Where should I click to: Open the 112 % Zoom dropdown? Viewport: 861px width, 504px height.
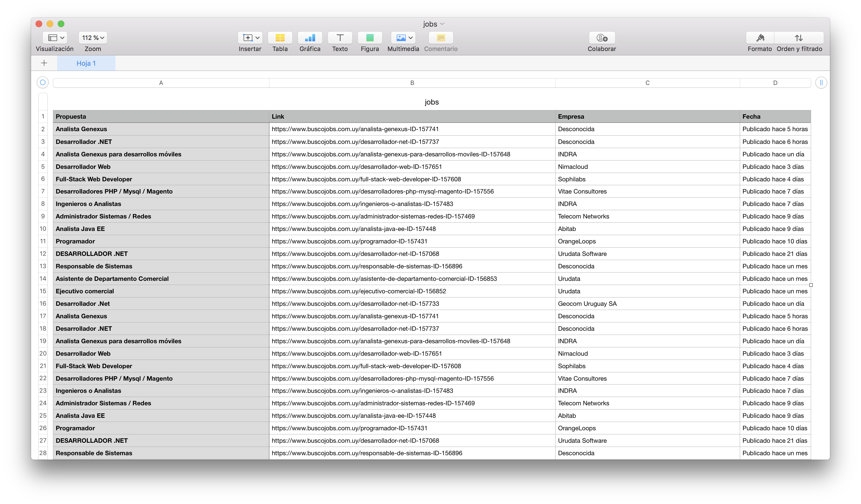[93, 37]
